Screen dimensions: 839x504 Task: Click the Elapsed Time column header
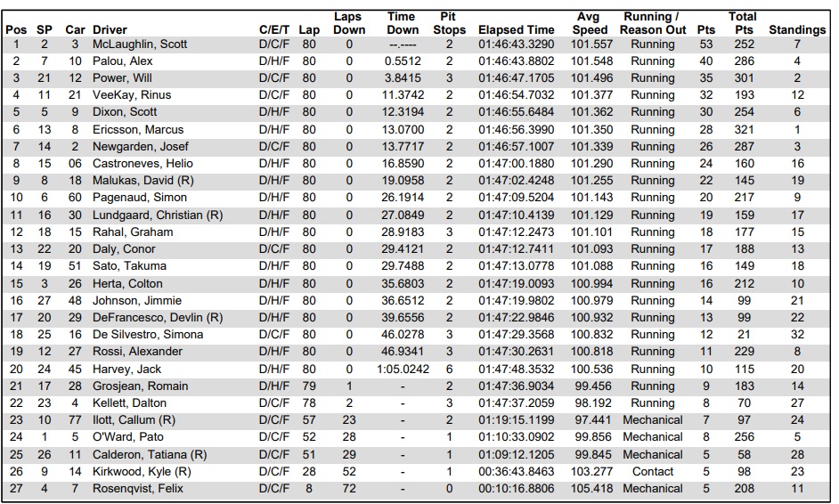(517, 29)
